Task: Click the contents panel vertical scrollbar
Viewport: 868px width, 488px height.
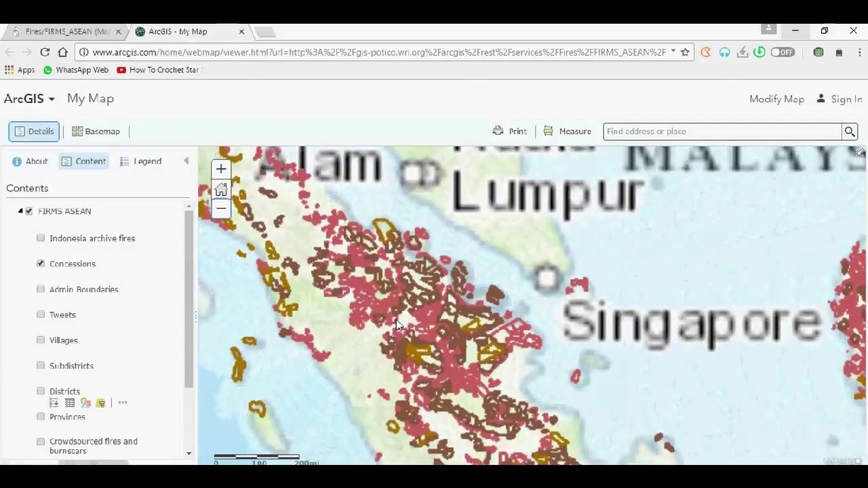Action: [189, 298]
